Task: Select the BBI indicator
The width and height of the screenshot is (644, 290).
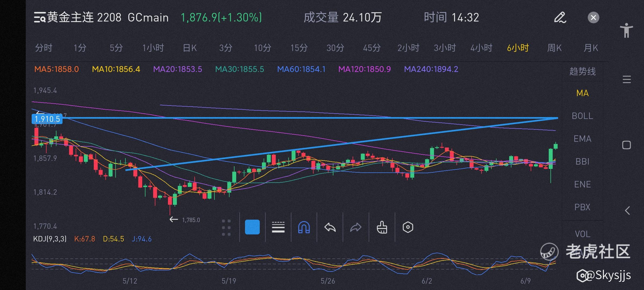Action: click(x=583, y=162)
